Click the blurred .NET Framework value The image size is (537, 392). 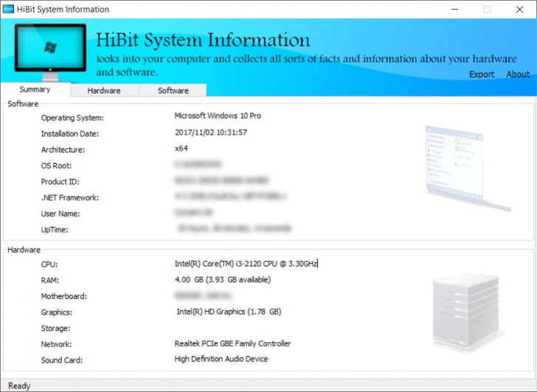pyautogui.click(x=230, y=196)
